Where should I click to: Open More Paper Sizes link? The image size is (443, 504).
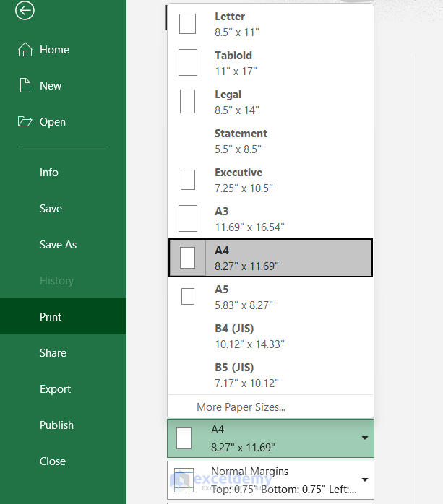241,407
